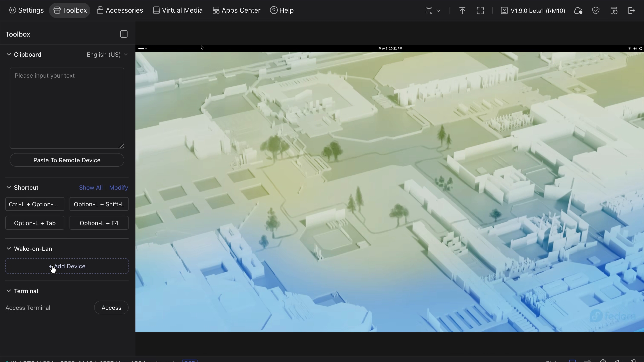Collapse the Terminal section
Screen dimensions: 644x362
tap(9, 291)
